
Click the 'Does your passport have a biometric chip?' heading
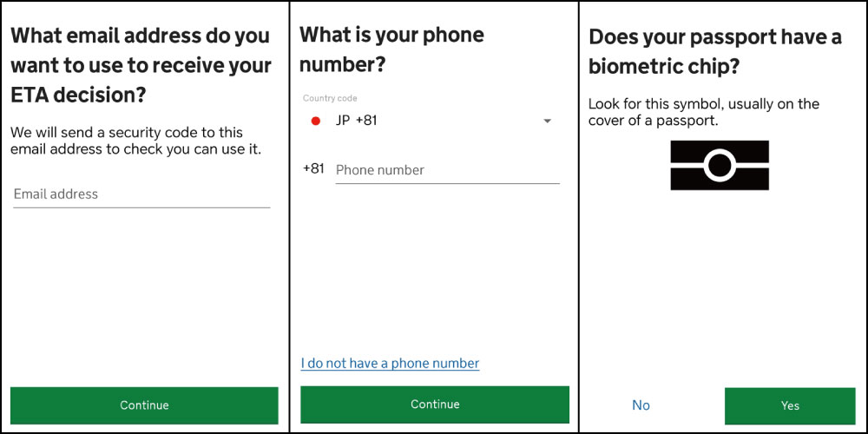click(715, 52)
